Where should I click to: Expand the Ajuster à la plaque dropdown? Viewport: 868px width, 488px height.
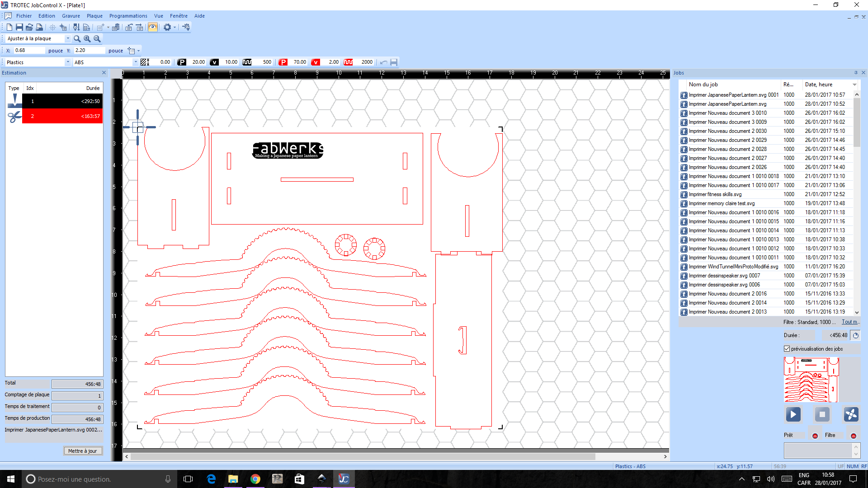(x=68, y=39)
